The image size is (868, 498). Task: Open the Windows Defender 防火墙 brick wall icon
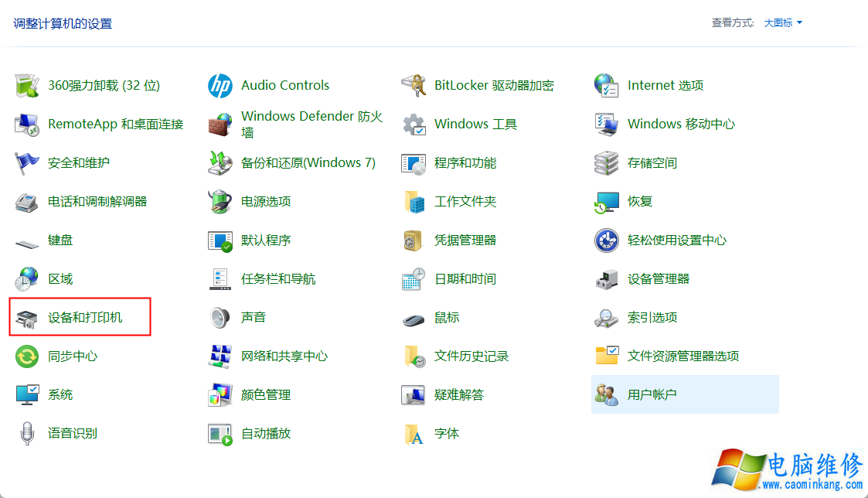tap(220, 124)
